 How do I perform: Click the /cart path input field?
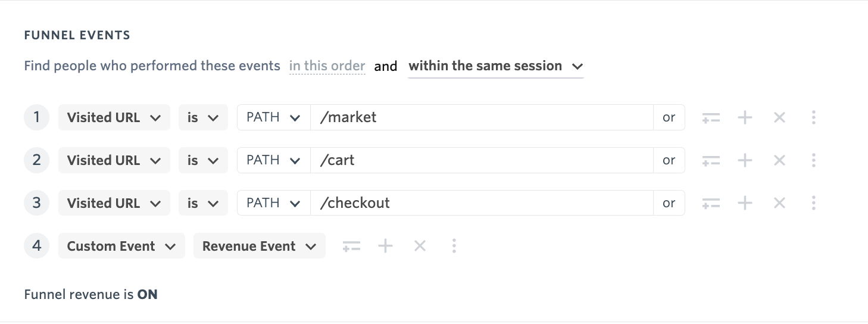[x=482, y=160]
